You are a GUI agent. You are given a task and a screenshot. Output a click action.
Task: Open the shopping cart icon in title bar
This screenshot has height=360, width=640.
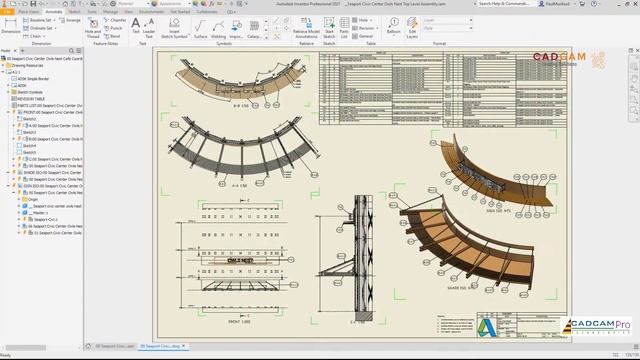point(582,4)
